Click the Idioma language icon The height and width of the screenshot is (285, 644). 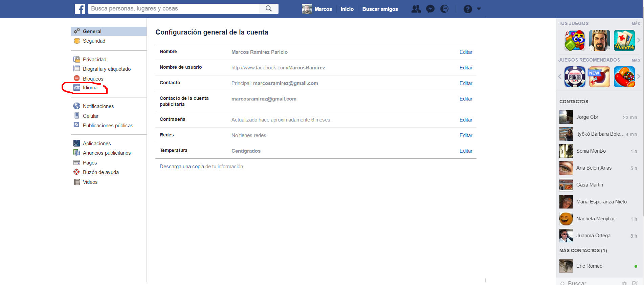point(77,88)
